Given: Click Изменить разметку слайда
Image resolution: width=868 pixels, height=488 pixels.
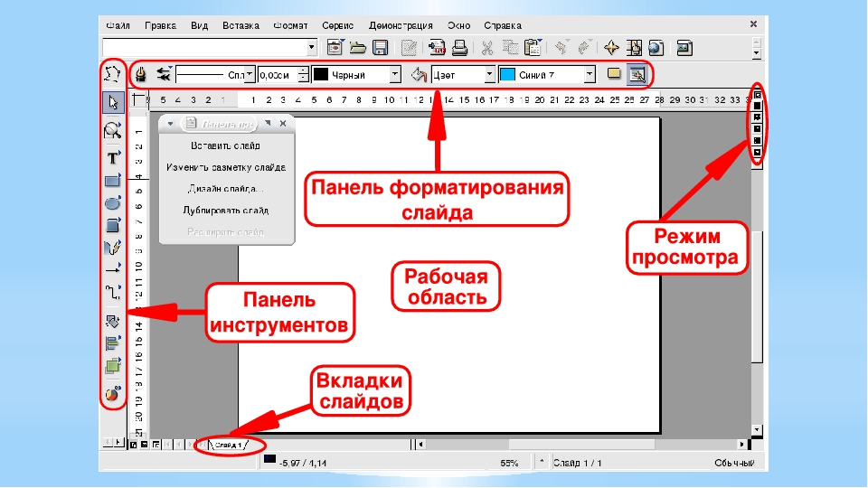Looking at the screenshot, I should click(x=226, y=167).
